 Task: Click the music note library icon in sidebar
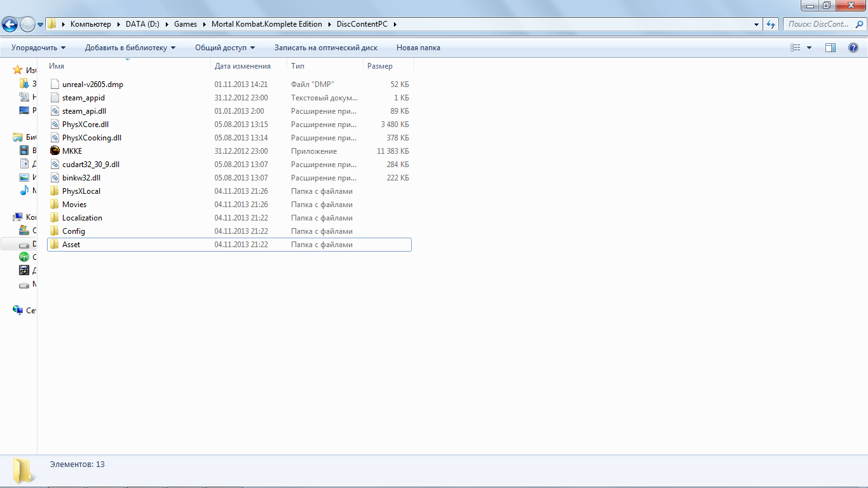[24, 191]
